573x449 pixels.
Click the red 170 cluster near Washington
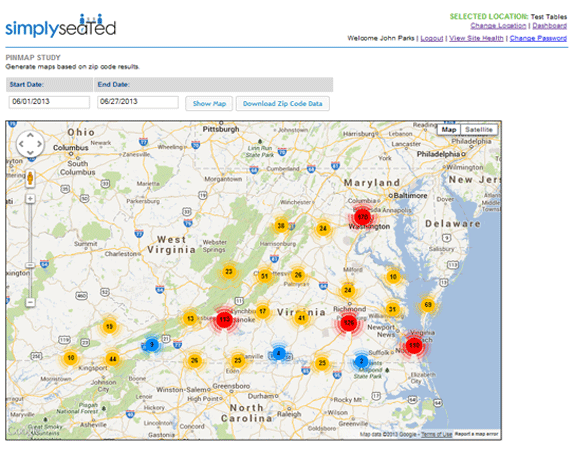tap(363, 217)
